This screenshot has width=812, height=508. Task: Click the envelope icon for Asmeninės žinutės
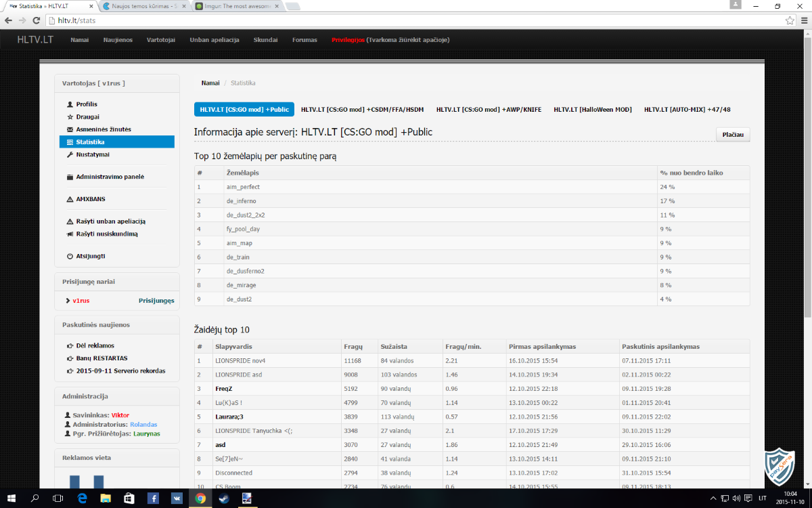point(70,129)
